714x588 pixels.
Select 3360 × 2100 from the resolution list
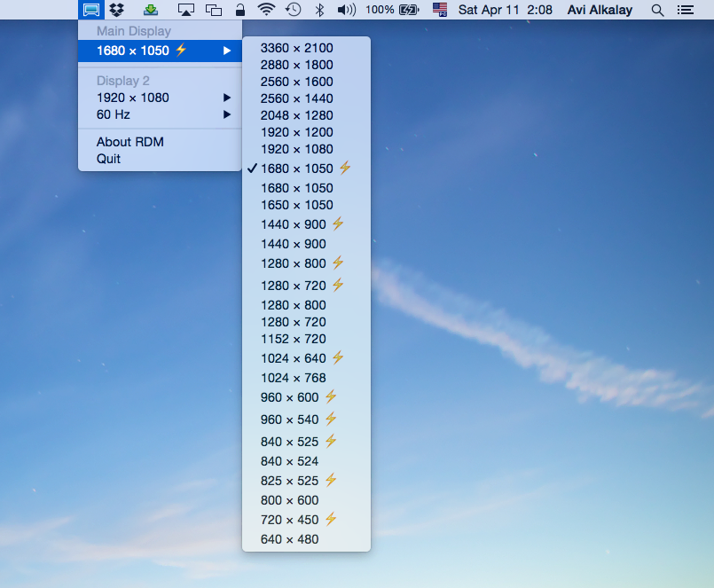(296, 48)
